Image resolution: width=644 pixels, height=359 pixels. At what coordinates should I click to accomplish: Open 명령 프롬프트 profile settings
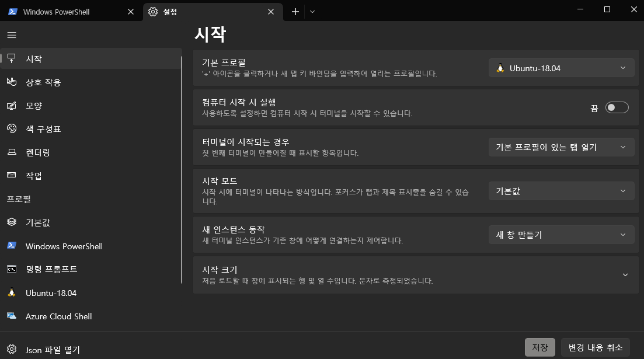[90, 269]
